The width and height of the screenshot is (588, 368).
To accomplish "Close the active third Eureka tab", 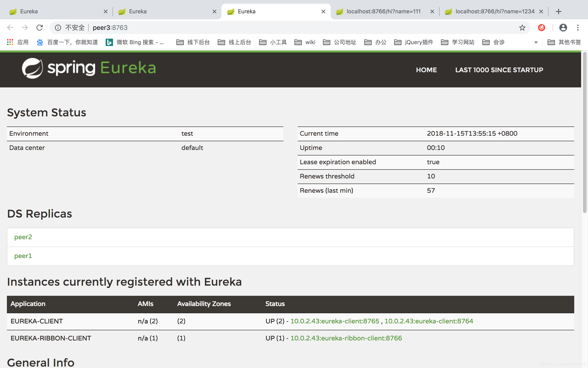I will point(323,11).
